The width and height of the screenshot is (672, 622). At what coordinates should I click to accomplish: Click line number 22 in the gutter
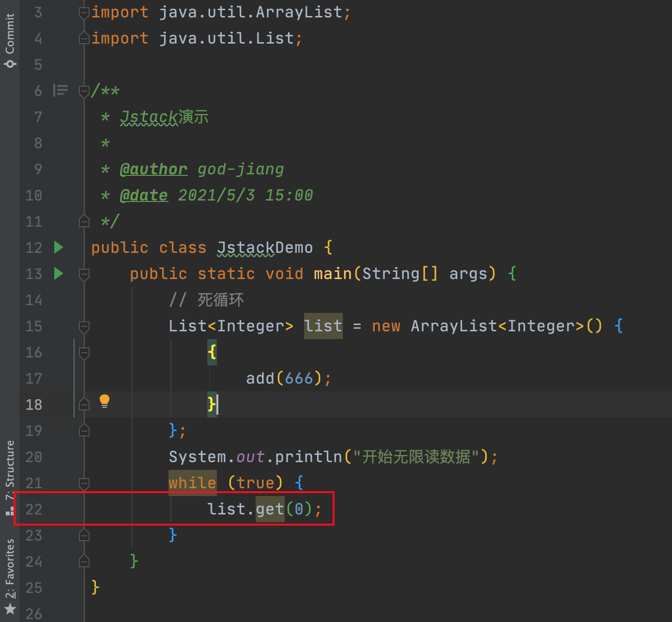[x=34, y=509]
